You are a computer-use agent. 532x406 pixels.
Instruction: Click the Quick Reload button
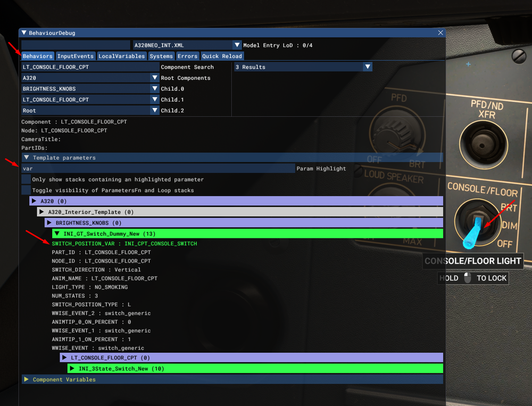[222, 56]
